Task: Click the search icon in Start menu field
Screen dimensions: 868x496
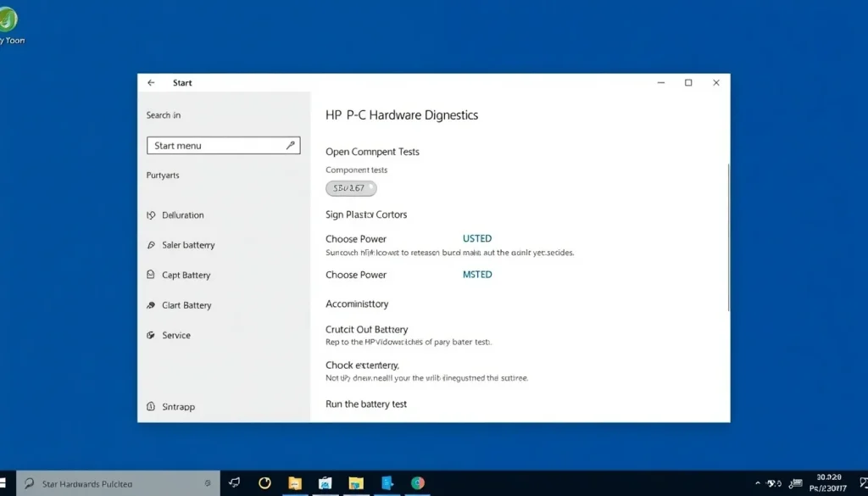Action: pos(290,145)
